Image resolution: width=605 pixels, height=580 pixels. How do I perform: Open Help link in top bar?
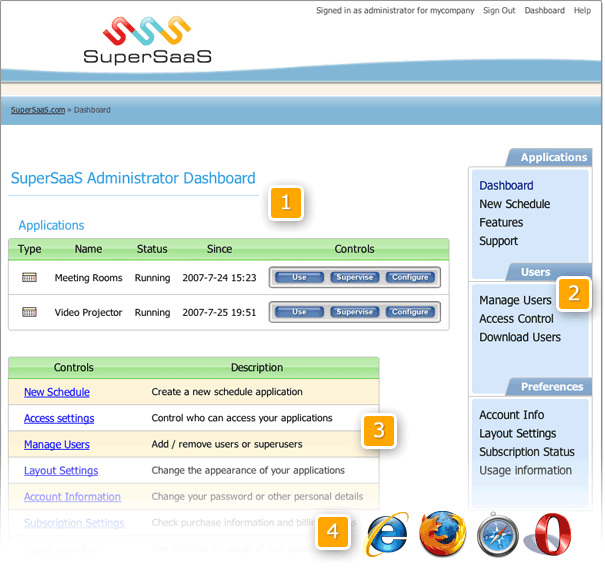point(582,10)
